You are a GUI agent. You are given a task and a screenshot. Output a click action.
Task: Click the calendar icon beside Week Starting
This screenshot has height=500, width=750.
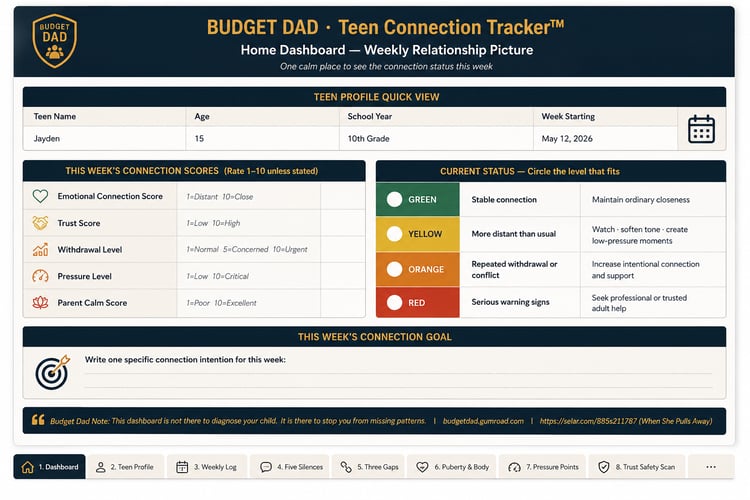701,129
